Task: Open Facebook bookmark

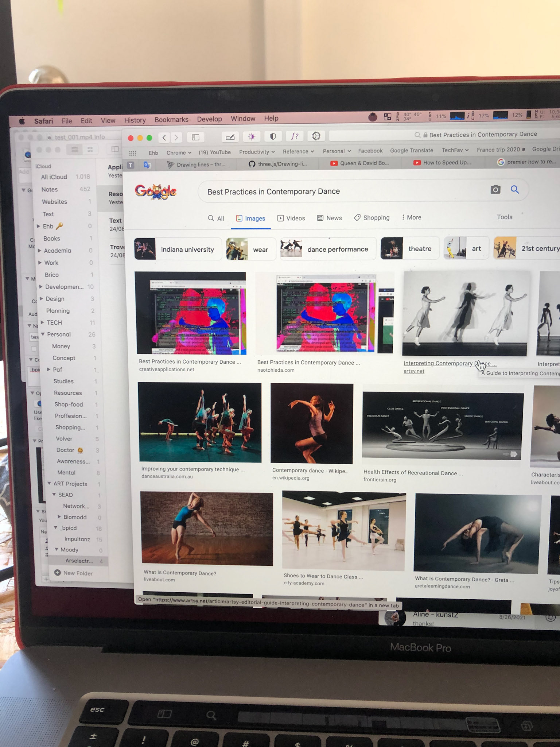Action: click(370, 151)
